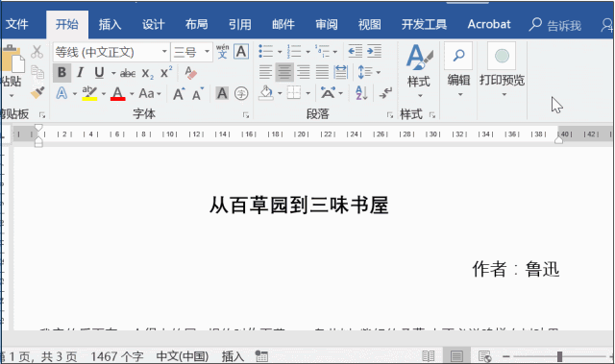Toggle Center alignment

[x=284, y=72]
